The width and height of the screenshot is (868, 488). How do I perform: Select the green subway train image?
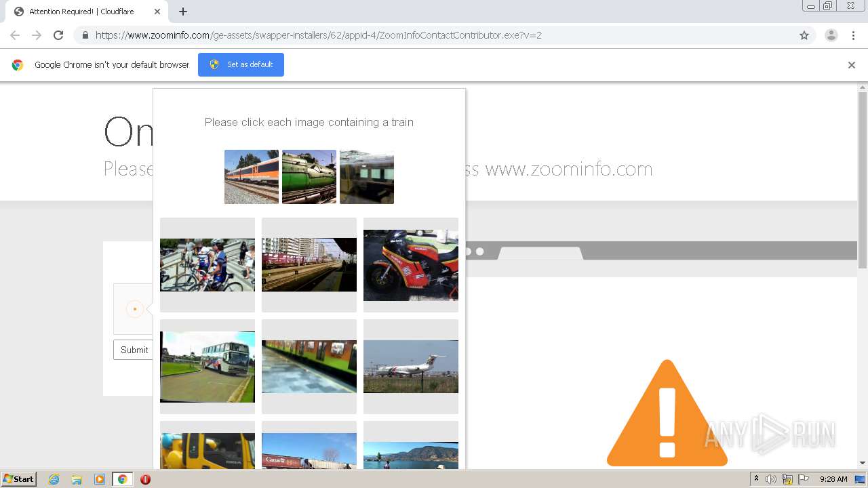(309, 367)
